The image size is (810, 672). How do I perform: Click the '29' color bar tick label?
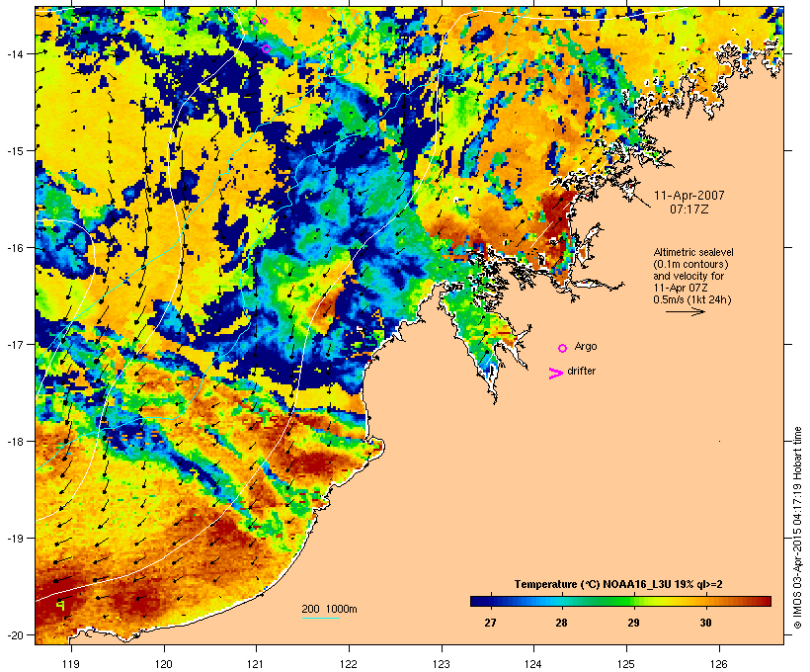(x=634, y=623)
